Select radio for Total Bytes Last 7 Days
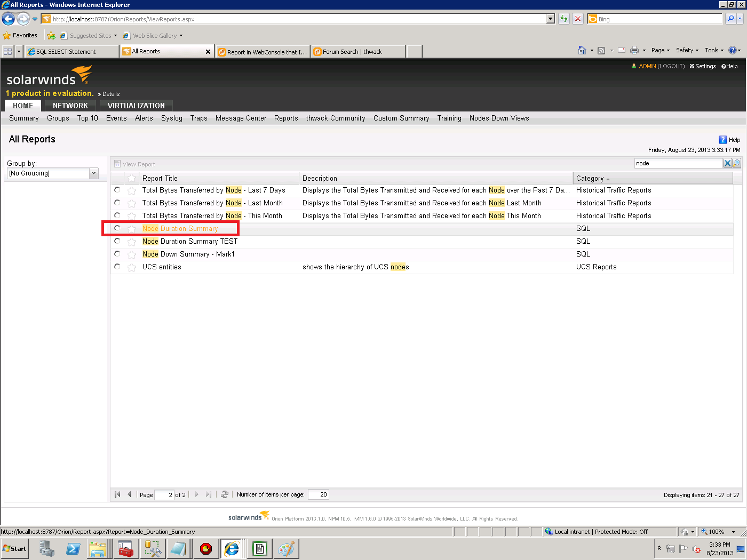747x560 pixels. pyautogui.click(x=117, y=190)
